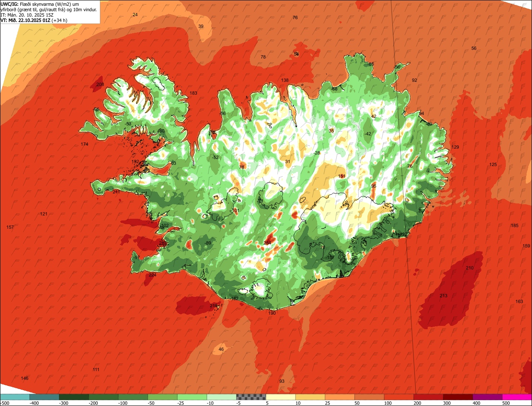Click the map value '129' off the east coast
Viewport: 532px width, 406px height.
point(455,147)
